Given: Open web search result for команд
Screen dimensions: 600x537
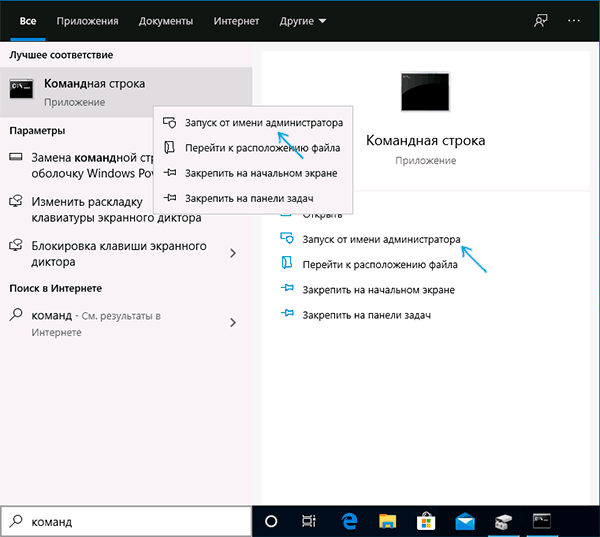Looking at the screenshot, I should pos(96,323).
